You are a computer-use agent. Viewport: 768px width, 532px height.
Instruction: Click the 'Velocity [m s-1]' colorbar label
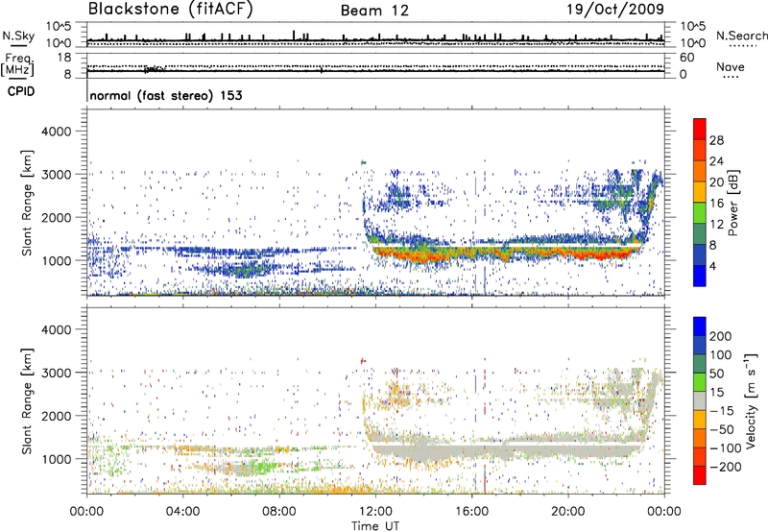pyautogui.click(x=751, y=401)
